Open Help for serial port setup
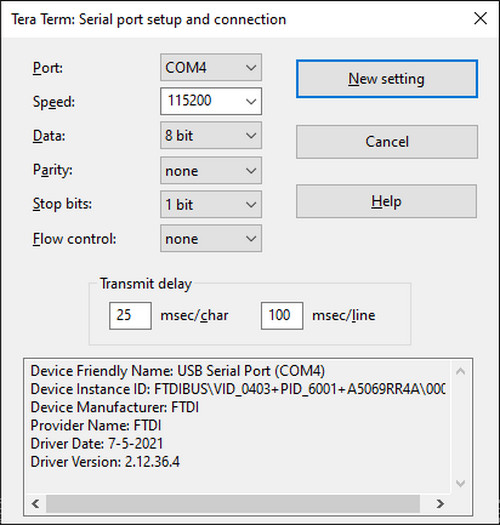 [x=386, y=201]
